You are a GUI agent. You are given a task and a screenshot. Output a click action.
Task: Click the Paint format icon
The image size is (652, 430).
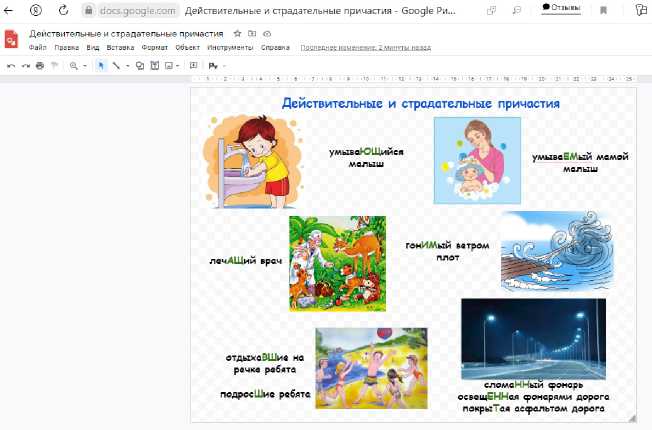(x=53, y=65)
